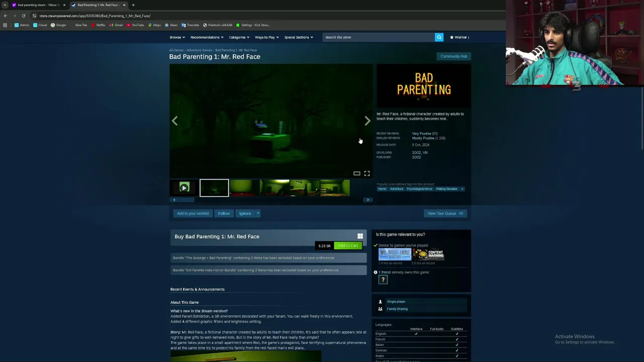Expand the Ways to Play menu
The image size is (644, 362).
267,37
